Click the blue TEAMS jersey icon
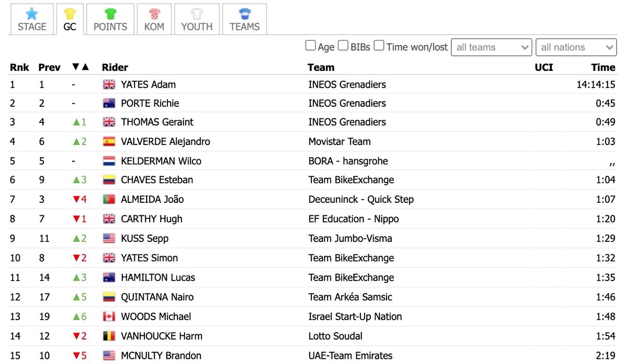This screenshot has width=626, height=364. [245, 14]
